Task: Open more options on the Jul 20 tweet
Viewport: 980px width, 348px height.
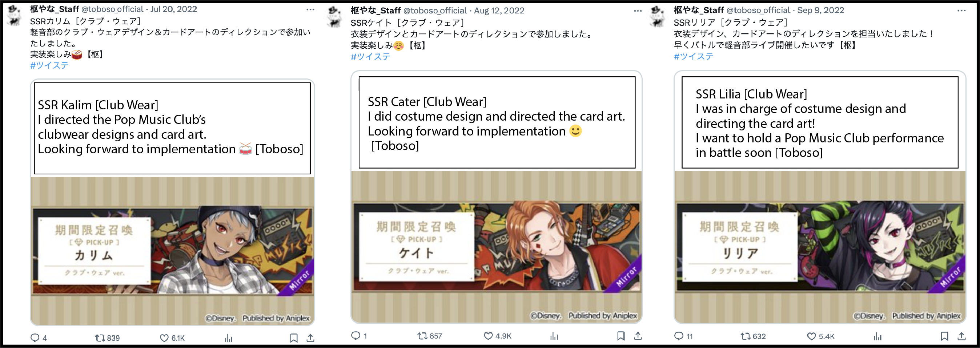Action: tap(310, 9)
